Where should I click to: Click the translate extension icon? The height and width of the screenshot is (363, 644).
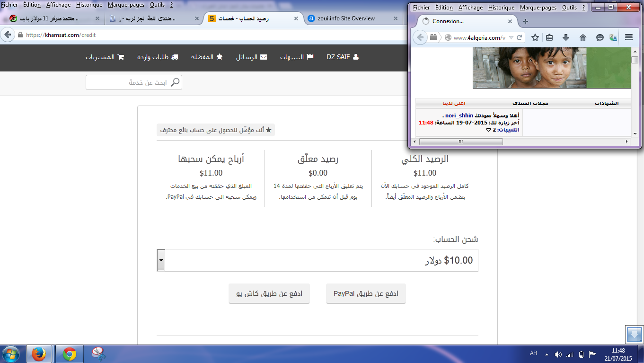coord(613,37)
